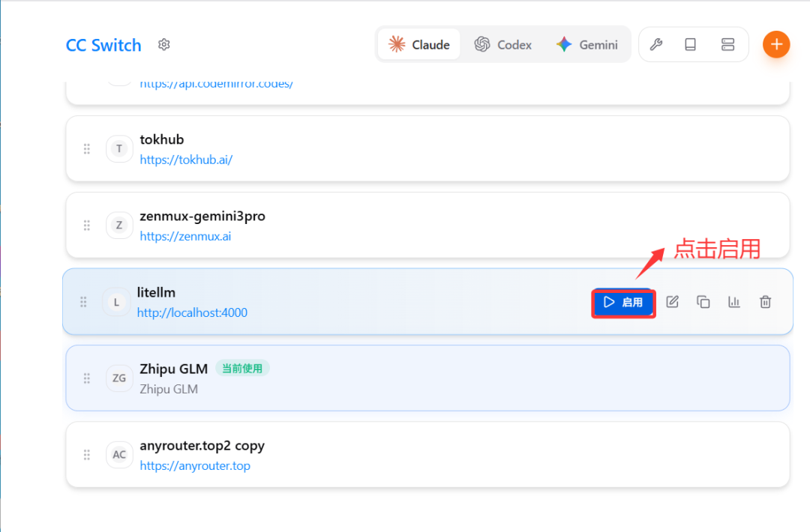Grab the drag handle of tokhub
Image resolution: width=810 pixels, height=532 pixels.
[x=87, y=149]
